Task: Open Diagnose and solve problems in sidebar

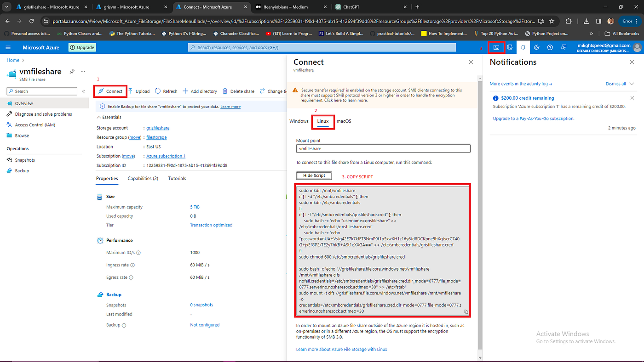Action: (43, 114)
